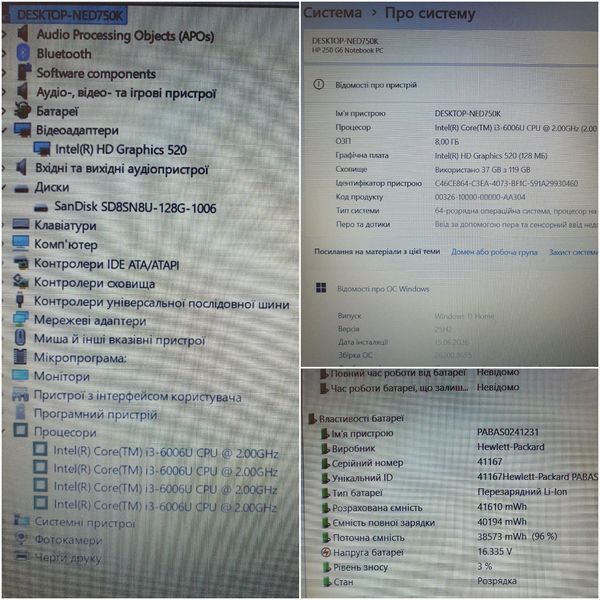Select the Intel(R) HD Graphics 520 entry
This screenshot has height=600, width=600.
tap(121, 149)
